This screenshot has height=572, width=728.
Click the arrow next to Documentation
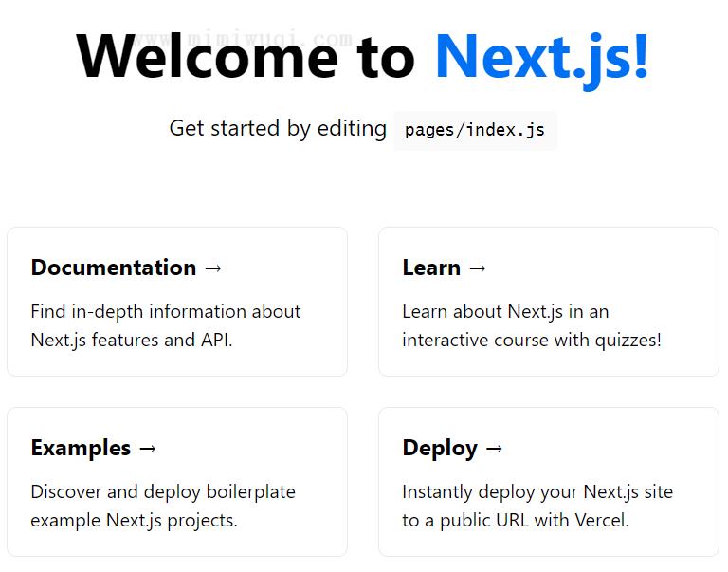click(x=213, y=268)
